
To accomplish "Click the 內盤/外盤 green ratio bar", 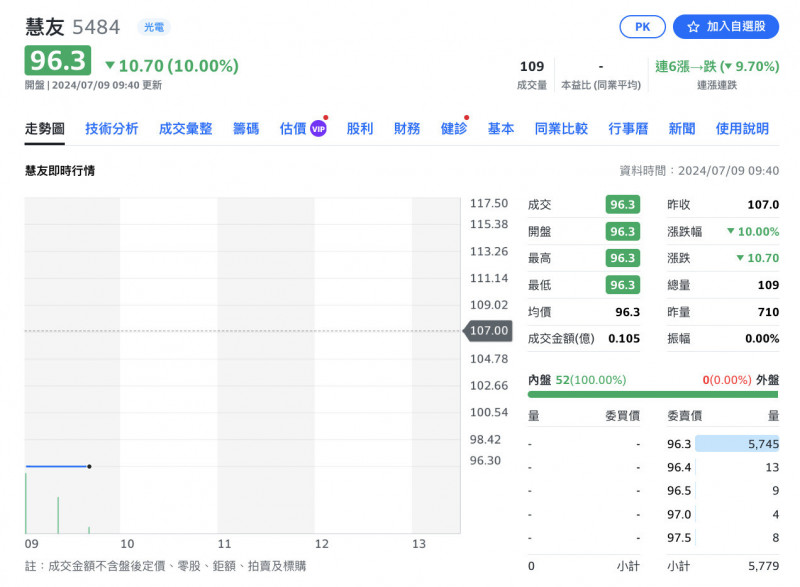I will (653, 394).
